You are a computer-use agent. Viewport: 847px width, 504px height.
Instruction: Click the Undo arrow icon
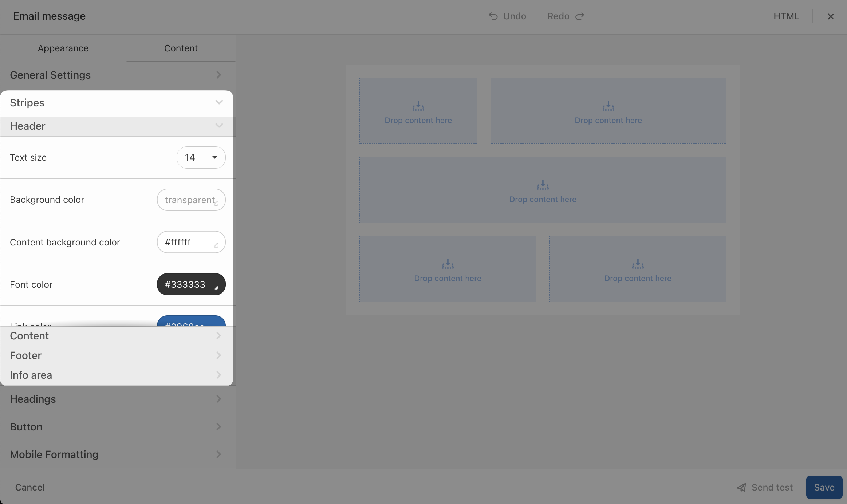point(493,16)
